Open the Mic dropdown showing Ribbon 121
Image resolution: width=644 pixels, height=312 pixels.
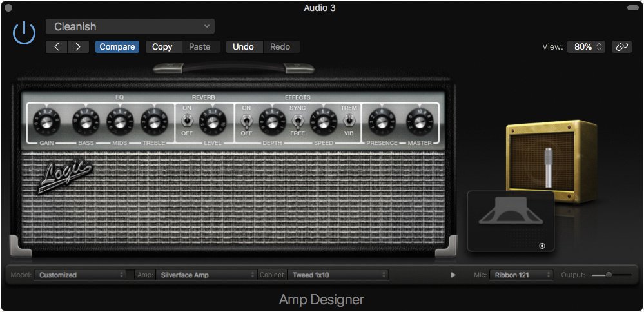(521, 275)
